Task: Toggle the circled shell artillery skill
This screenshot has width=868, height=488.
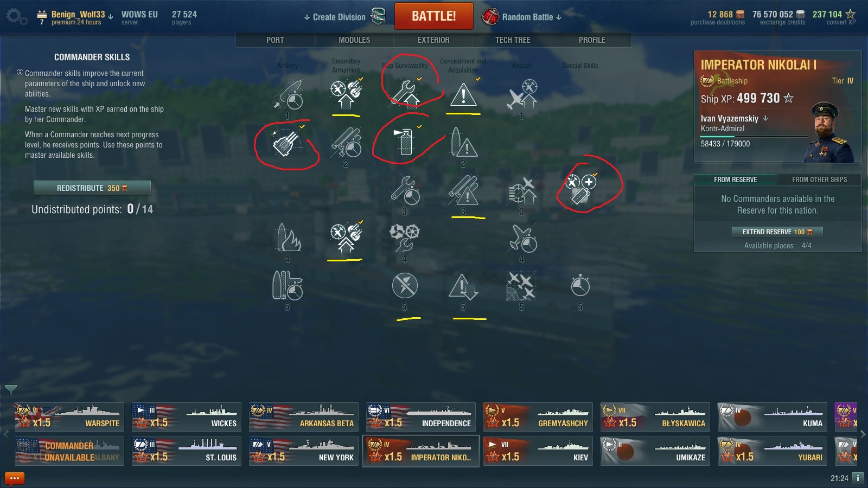Action: coord(286,143)
